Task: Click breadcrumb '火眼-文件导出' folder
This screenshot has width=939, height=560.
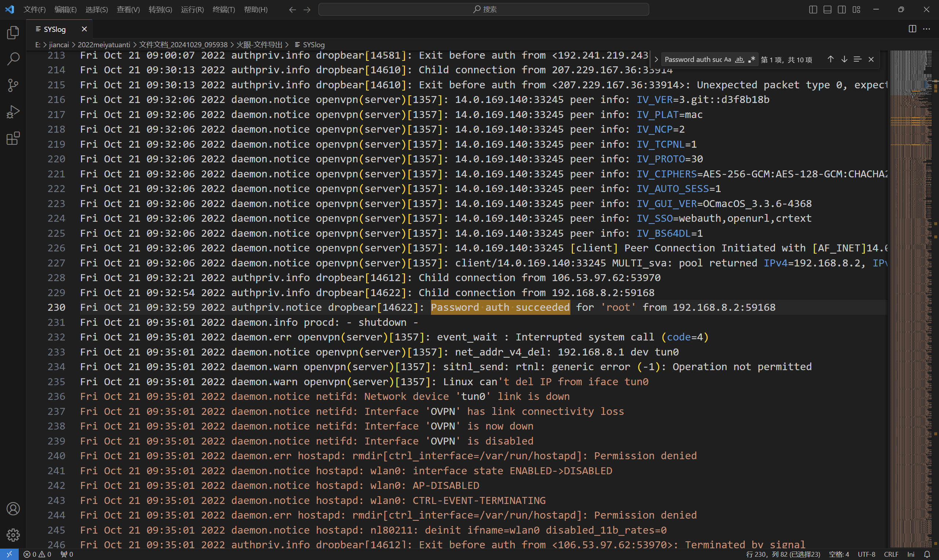Action: pyautogui.click(x=259, y=44)
